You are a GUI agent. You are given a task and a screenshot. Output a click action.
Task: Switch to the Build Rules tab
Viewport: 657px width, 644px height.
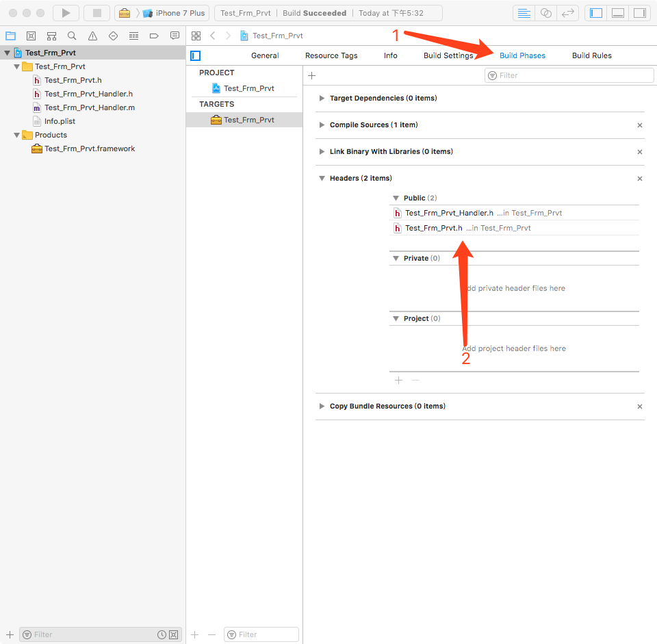(x=591, y=55)
